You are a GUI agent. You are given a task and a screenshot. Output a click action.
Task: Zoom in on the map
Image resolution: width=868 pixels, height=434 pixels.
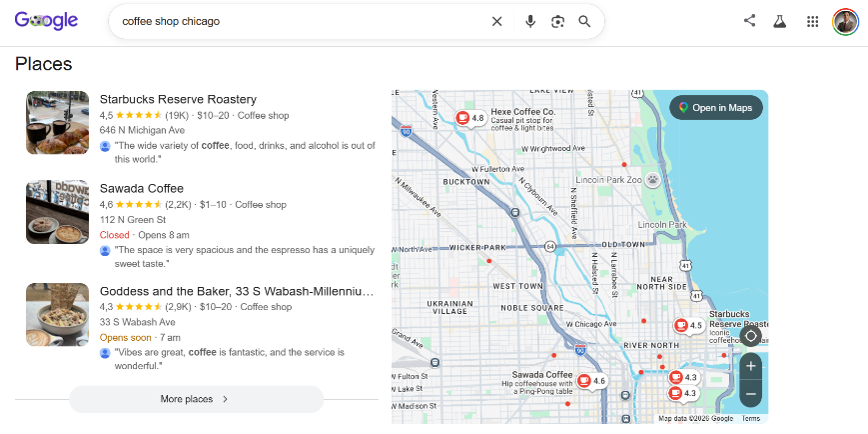pyautogui.click(x=751, y=366)
